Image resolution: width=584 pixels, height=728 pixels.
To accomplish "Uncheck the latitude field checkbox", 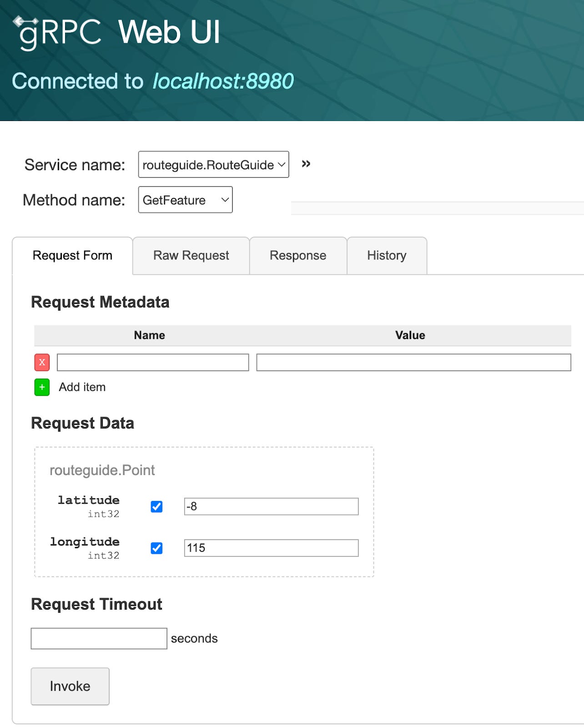I will coord(156,506).
